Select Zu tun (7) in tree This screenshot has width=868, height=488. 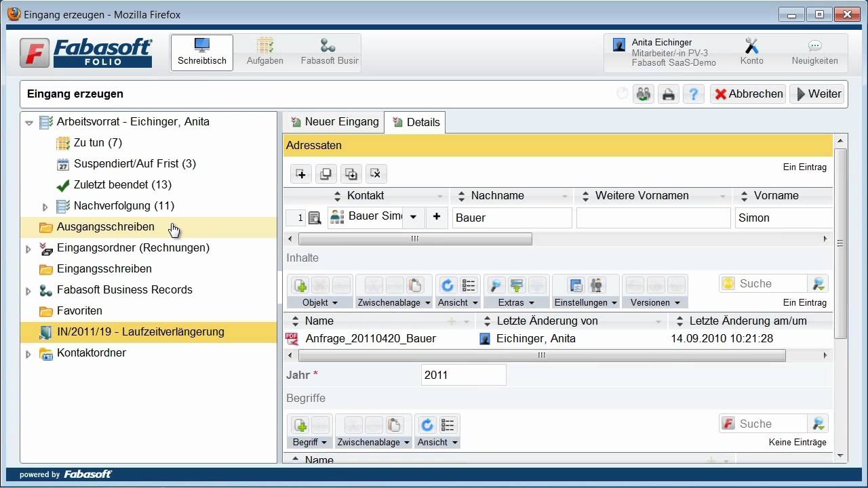[98, 143]
